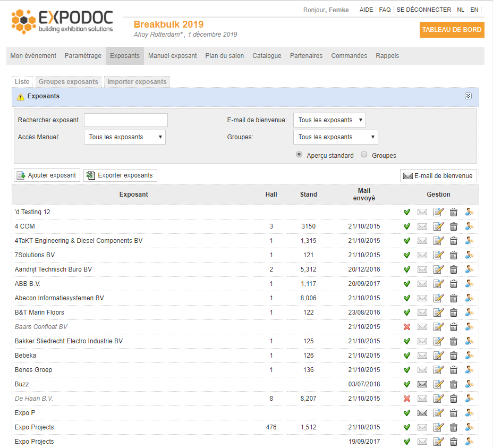Click green checkmark for Benes Groep
The height and width of the screenshot is (448, 493).
[407, 370]
